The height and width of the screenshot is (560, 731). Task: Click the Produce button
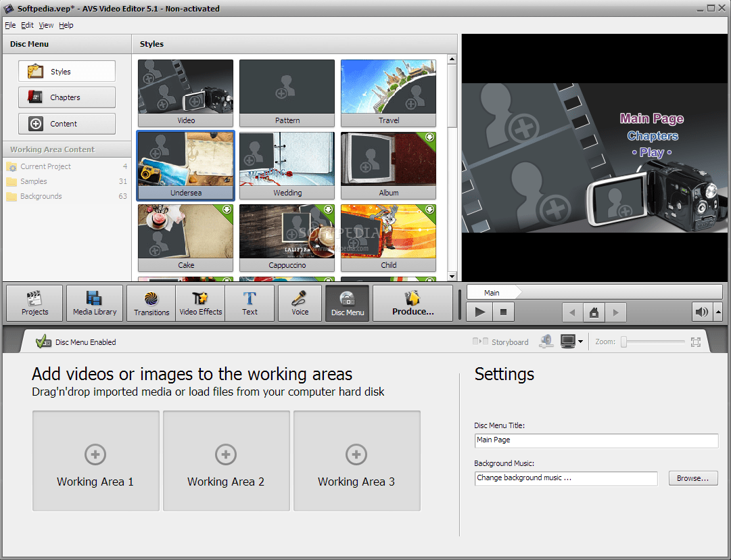pos(412,304)
